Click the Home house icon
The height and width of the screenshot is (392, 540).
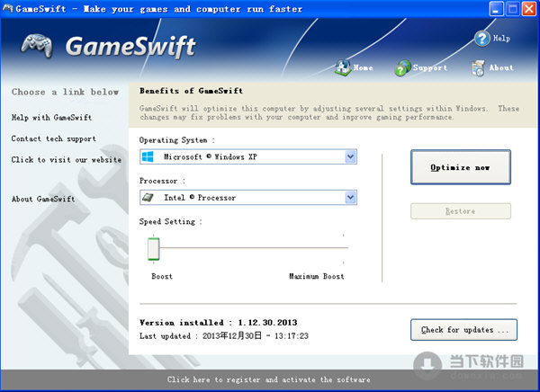(343, 67)
